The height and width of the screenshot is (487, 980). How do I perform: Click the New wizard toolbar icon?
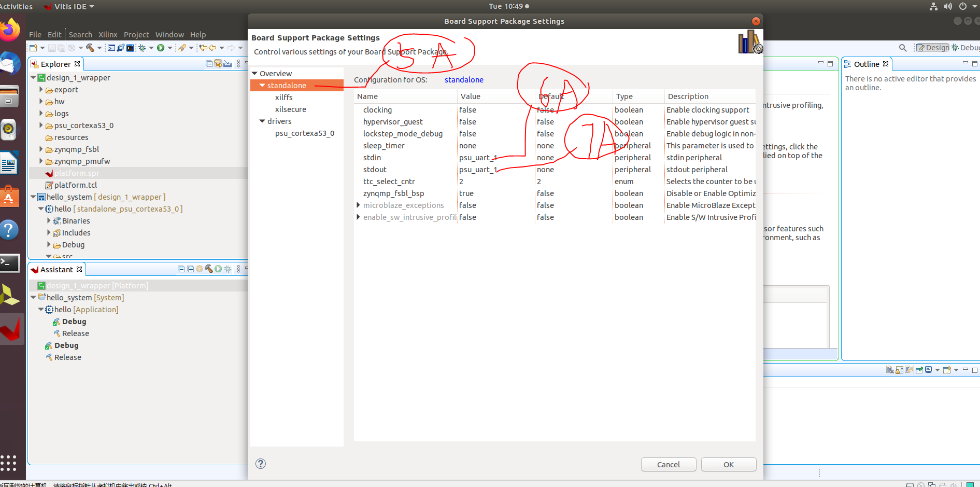coord(34,48)
